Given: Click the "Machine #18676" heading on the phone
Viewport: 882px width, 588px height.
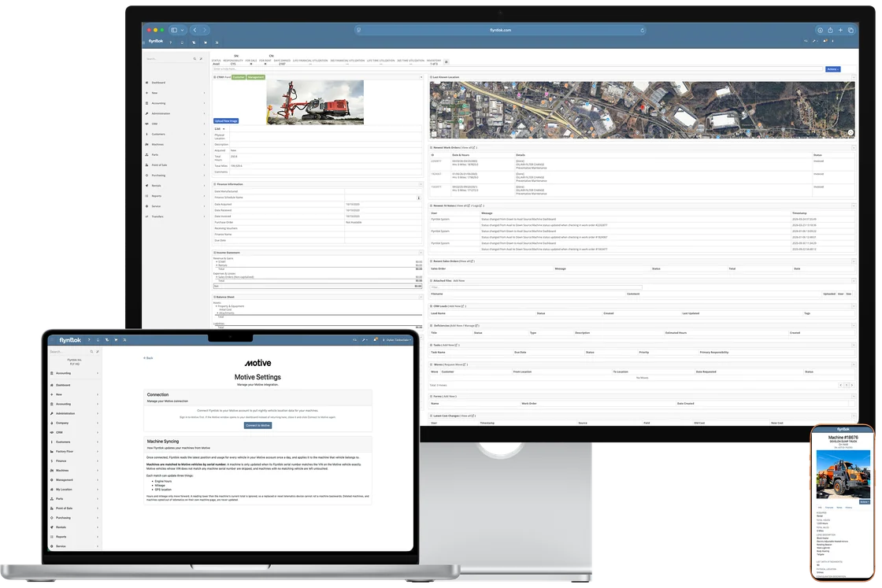Looking at the screenshot, I should click(x=843, y=438).
